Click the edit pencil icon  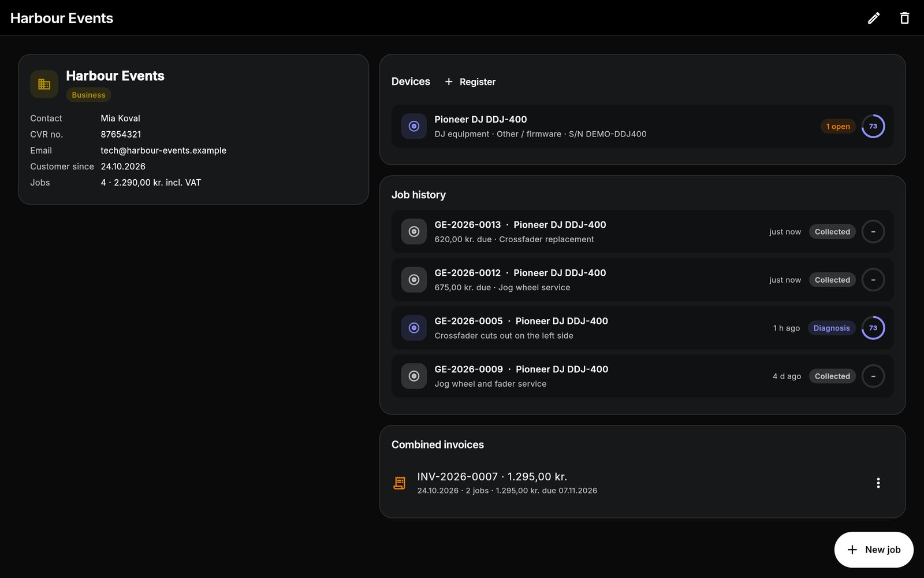click(874, 18)
